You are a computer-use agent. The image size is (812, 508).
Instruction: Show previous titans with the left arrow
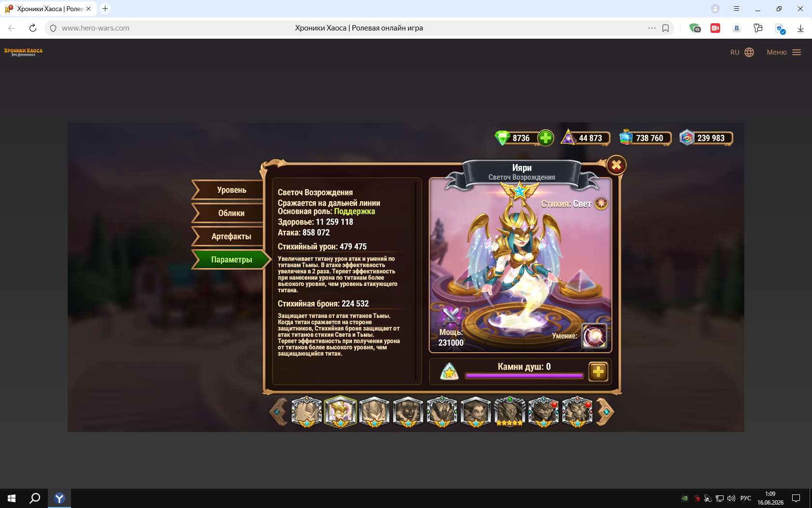[278, 412]
